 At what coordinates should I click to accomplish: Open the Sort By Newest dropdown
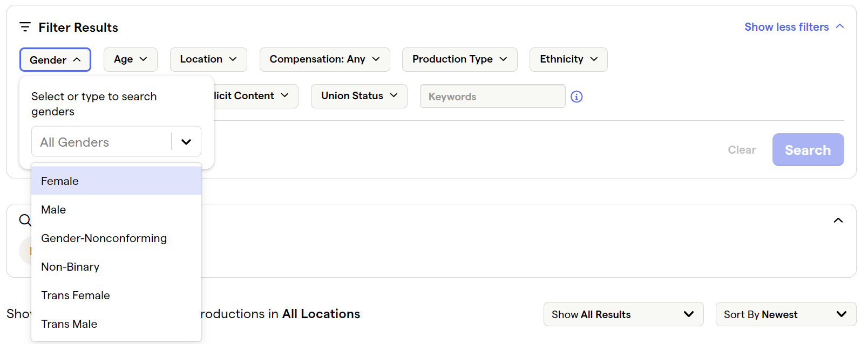(786, 314)
